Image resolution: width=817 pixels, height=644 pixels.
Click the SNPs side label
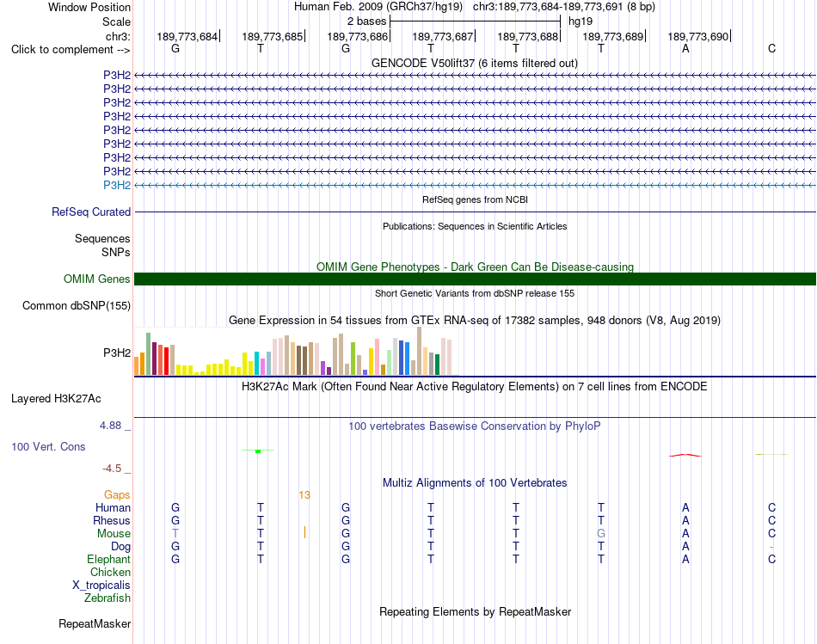116,252
